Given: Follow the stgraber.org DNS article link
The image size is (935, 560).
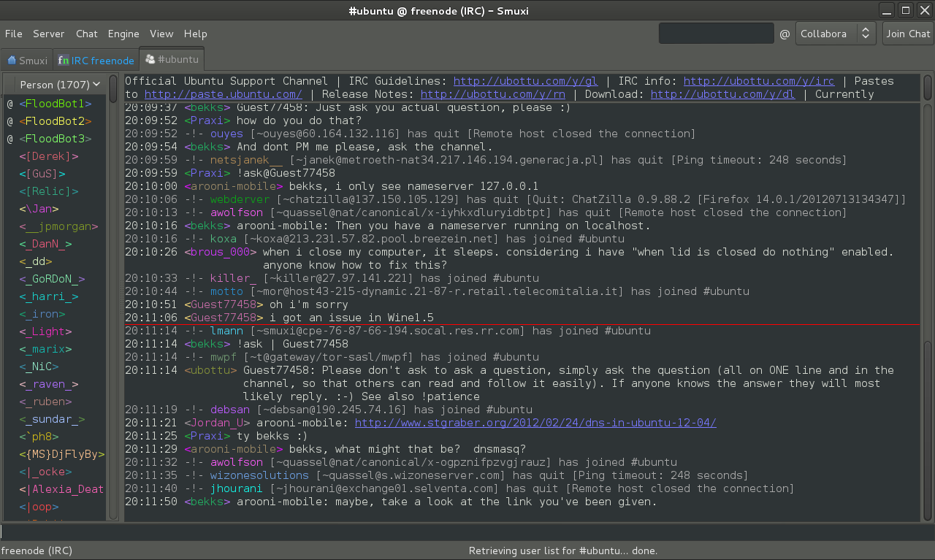Looking at the screenshot, I should click(x=535, y=423).
